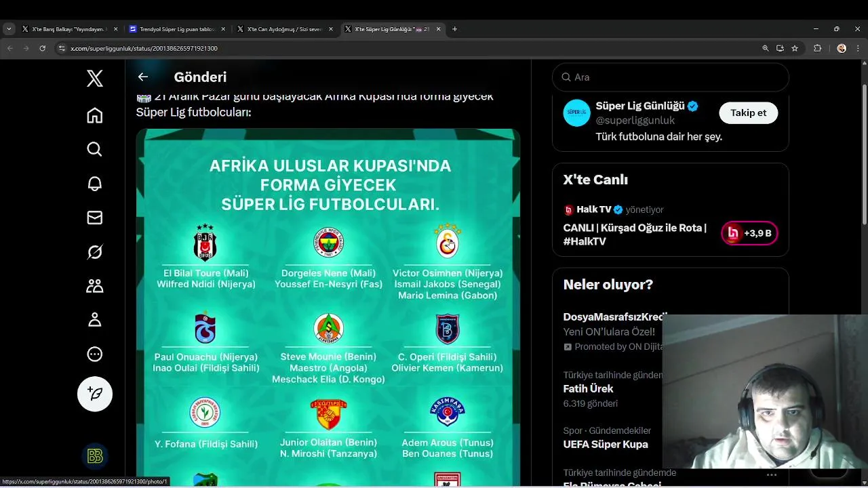Bookmark this page with star icon

click(x=795, y=48)
